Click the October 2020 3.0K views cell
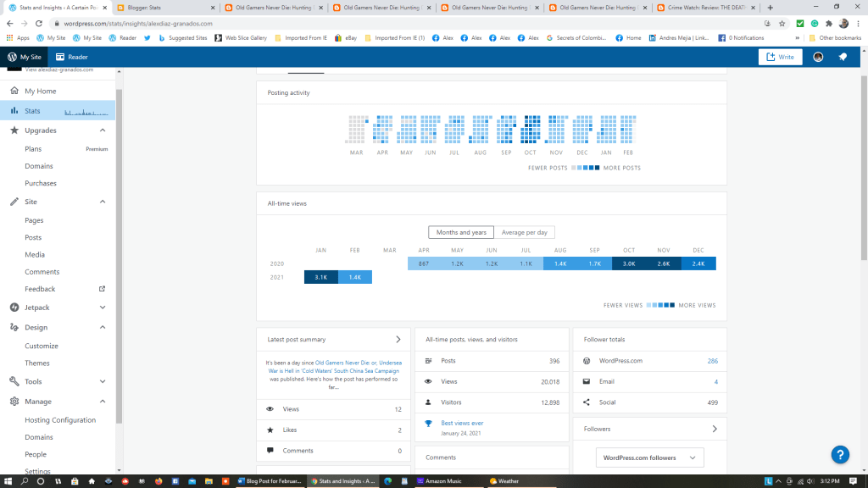Viewport: 868px width, 488px height. (x=629, y=263)
